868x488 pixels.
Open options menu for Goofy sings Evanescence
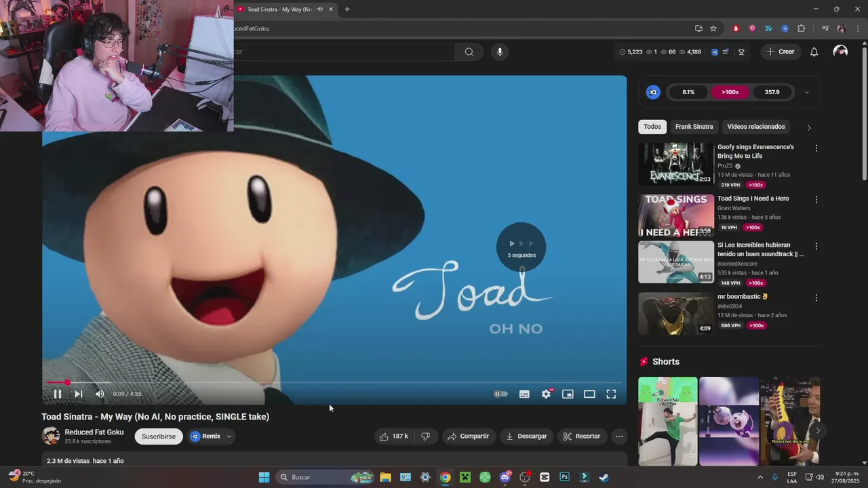point(816,148)
